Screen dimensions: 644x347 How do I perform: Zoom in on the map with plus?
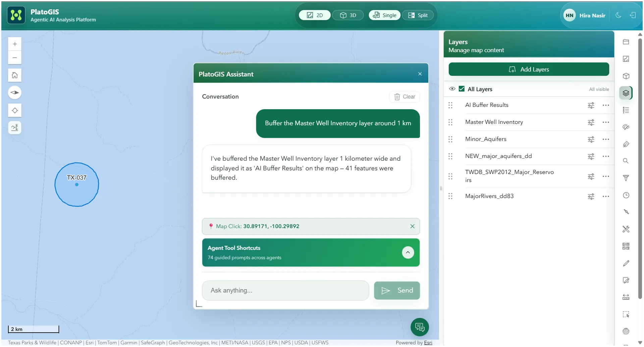(15, 44)
